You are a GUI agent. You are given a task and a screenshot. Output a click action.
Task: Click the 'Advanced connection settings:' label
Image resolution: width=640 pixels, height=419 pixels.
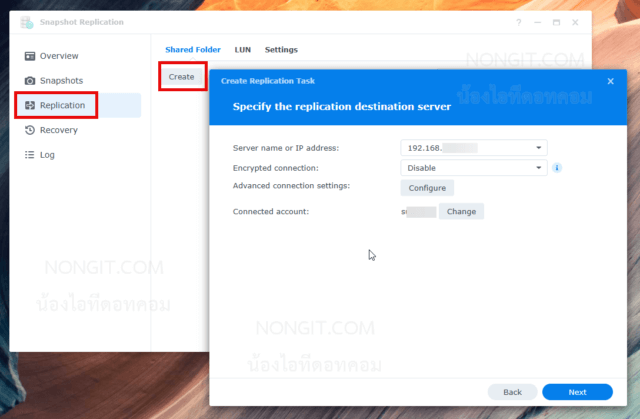(x=291, y=186)
